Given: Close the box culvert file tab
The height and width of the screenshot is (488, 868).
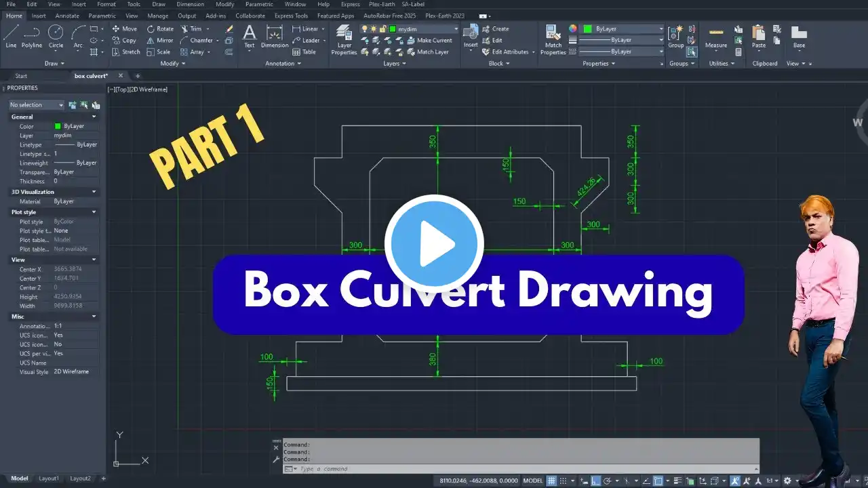Looking at the screenshot, I should click(x=121, y=76).
